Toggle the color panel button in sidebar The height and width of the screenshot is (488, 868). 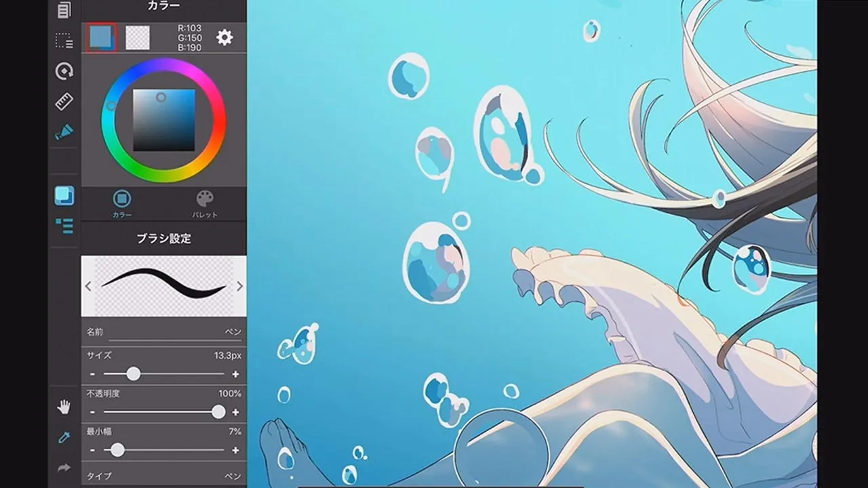pyautogui.click(x=64, y=196)
